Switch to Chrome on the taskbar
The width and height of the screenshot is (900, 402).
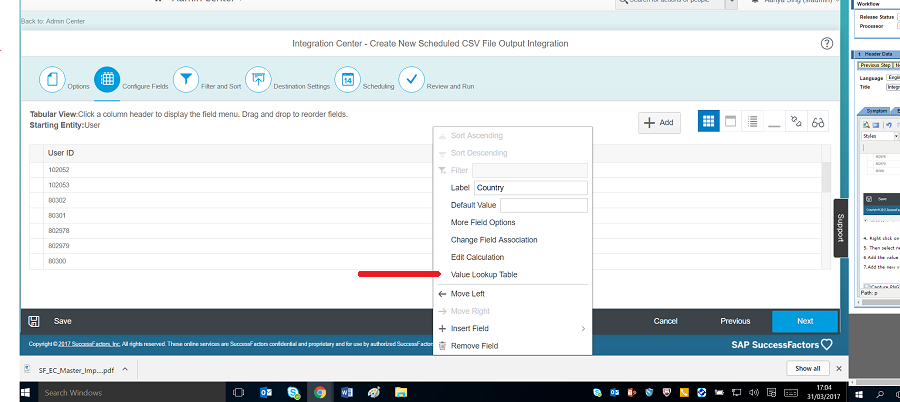pyautogui.click(x=320, y=393)
